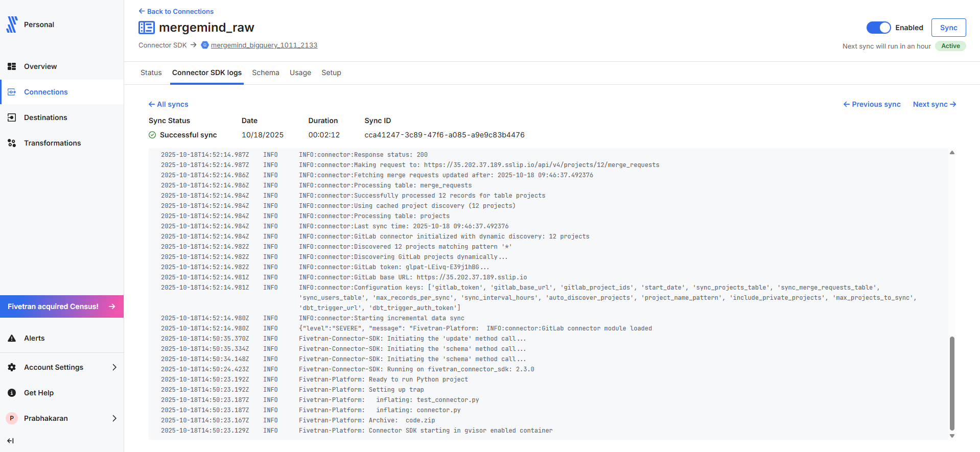Click the Transformations sidebar icon
The height and width of the screenshot is (452, 980).
tap(12, 143)
